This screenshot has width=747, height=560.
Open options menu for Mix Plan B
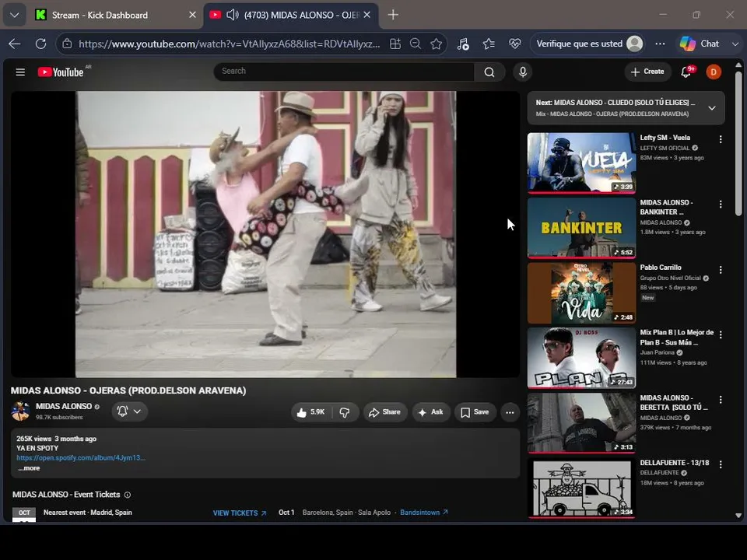(x=721, y=335)
